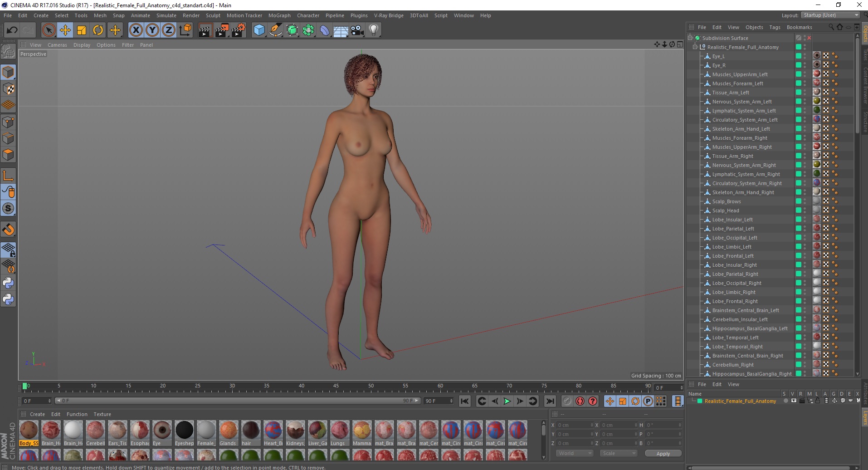Screen dimensions: 868x470
Task: Go to end of animation
Action: pyautogui.click(x=550, y=401)
